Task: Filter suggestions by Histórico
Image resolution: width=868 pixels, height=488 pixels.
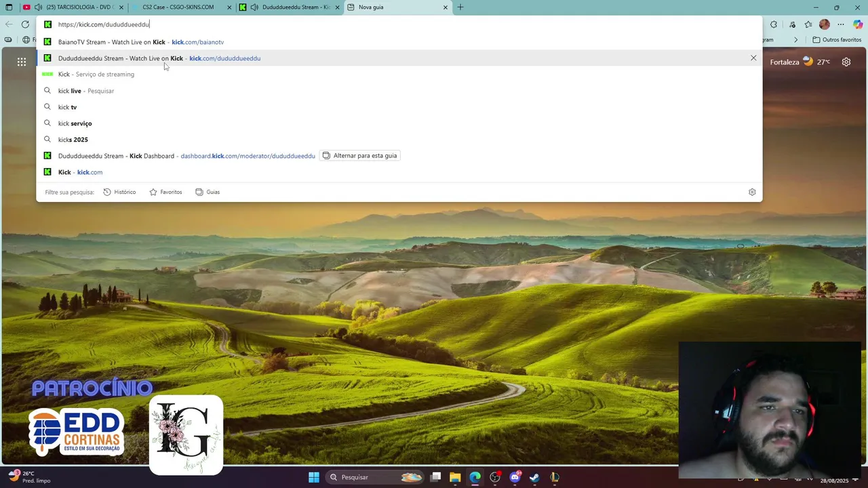Action: coord(119,192)
